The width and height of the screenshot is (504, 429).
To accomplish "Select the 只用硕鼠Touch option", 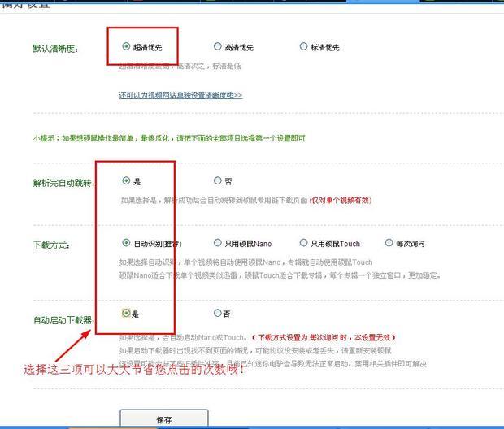I will pos(304,243).
